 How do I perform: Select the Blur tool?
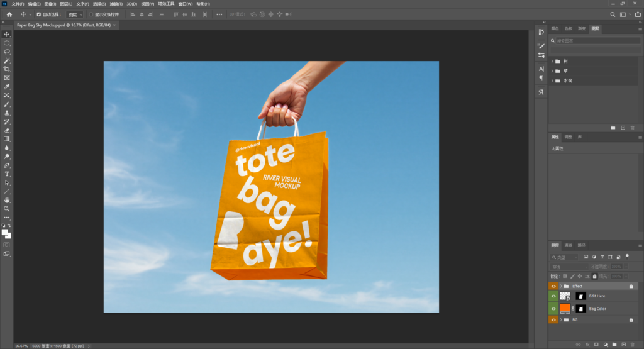(x=6, y=148)
